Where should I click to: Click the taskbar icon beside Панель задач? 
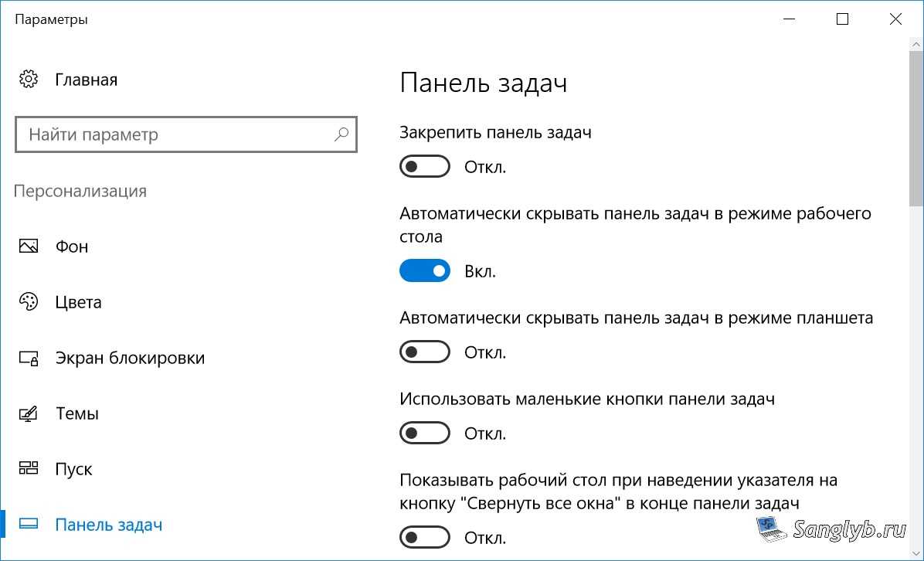point(29,524)
